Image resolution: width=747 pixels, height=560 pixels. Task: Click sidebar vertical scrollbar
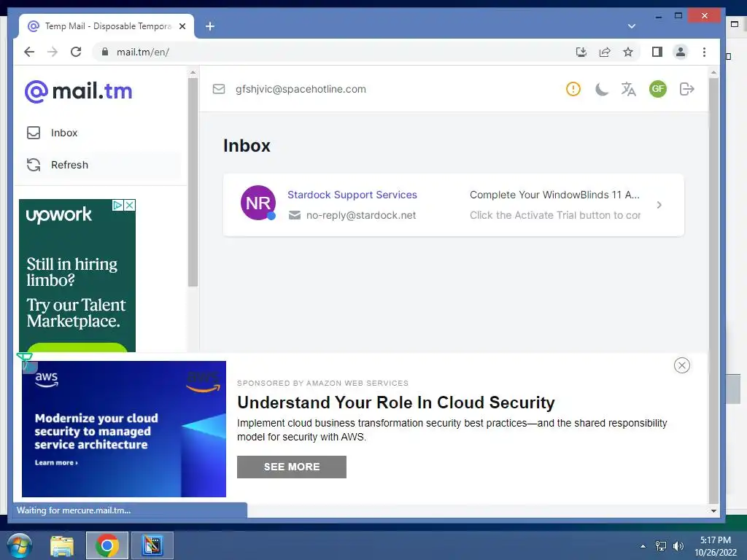point(193,181)
